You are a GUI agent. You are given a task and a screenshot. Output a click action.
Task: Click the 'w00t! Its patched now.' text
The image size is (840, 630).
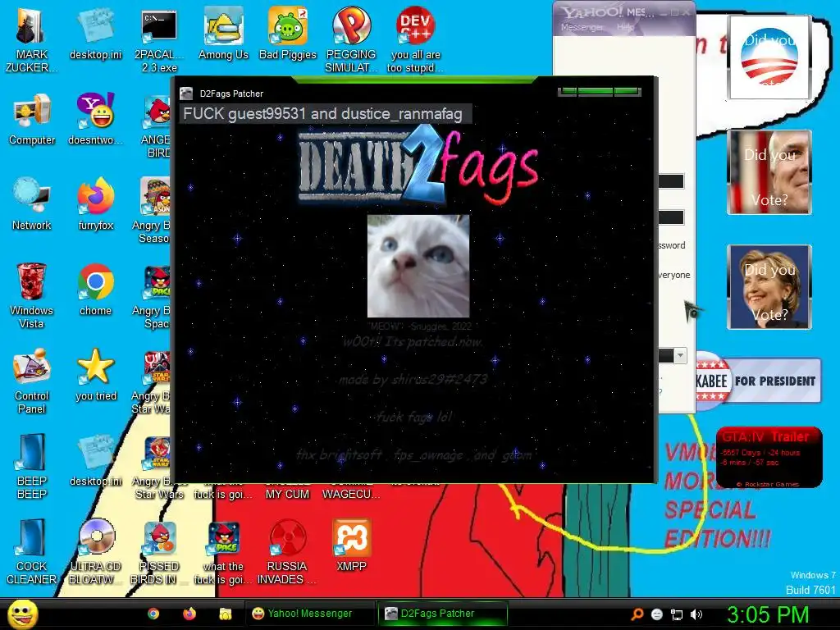pyautogui.click(x=413, y=342)
